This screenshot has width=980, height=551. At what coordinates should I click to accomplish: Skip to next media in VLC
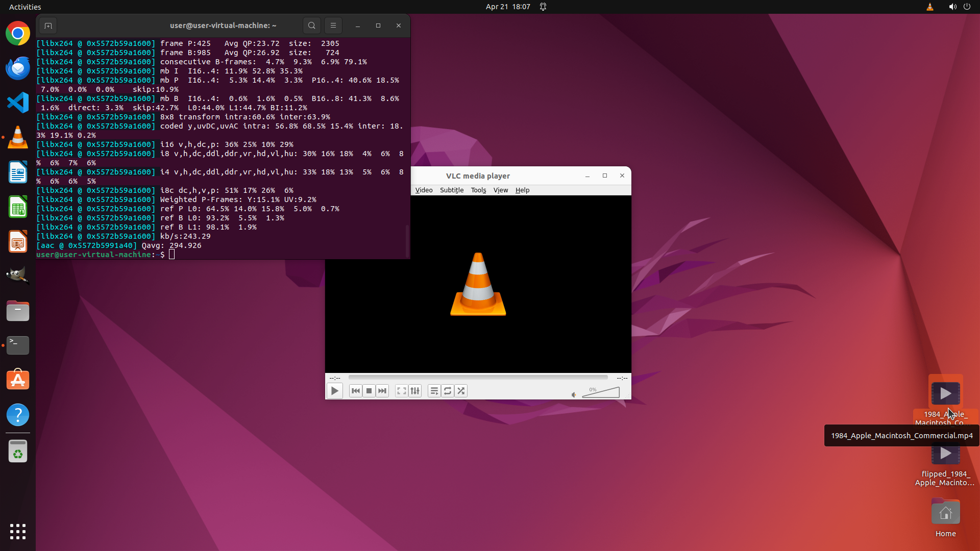coord(382,391)
